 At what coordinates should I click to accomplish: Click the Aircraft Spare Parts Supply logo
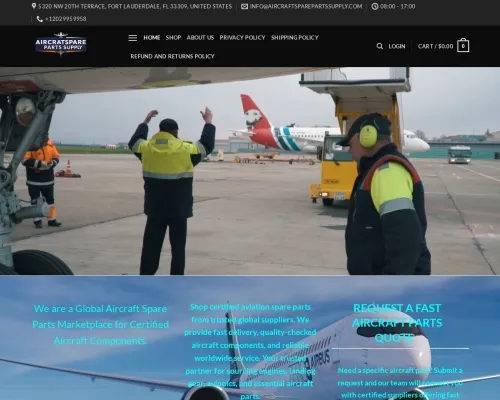61,44
